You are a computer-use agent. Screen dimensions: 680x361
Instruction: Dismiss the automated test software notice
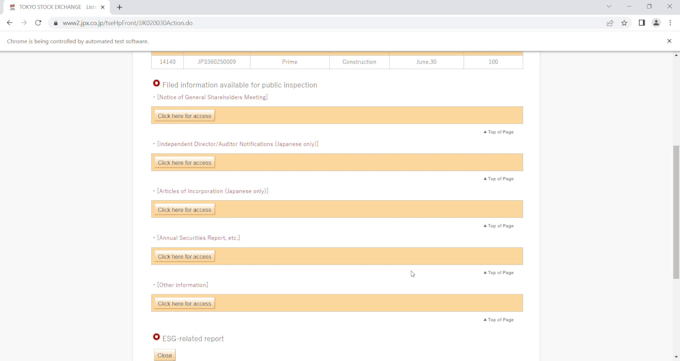[669, 41]
